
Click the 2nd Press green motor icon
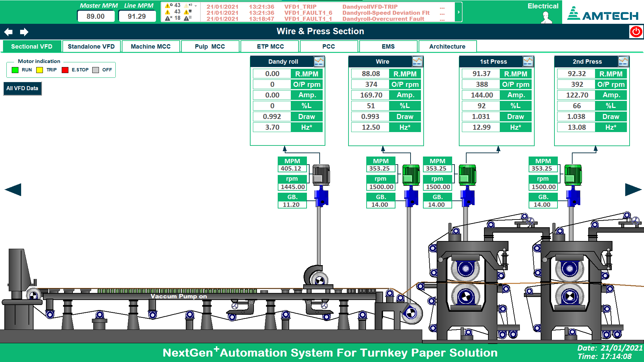click(x=573, y=175)
